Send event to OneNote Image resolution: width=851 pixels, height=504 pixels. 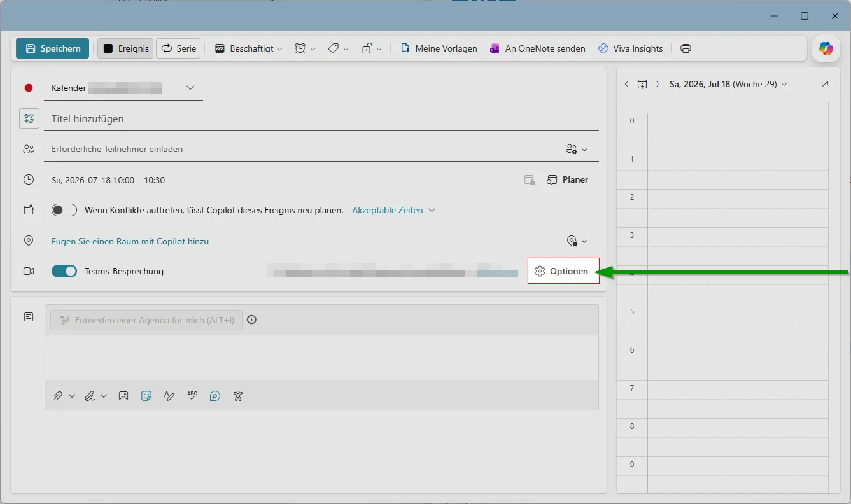[537, 48]
